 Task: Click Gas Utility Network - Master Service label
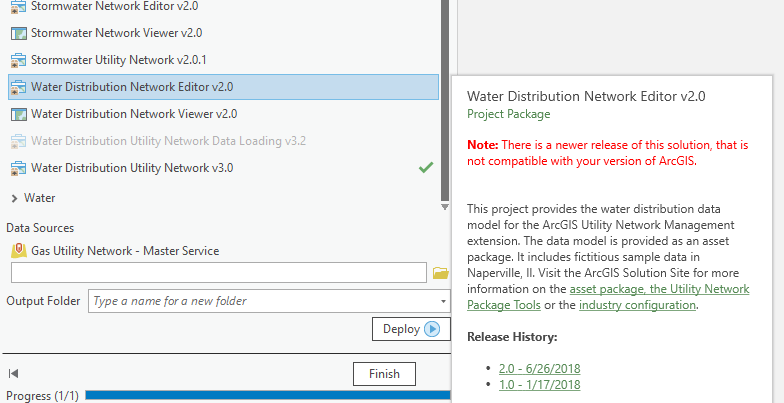click(x=125, y=250)
